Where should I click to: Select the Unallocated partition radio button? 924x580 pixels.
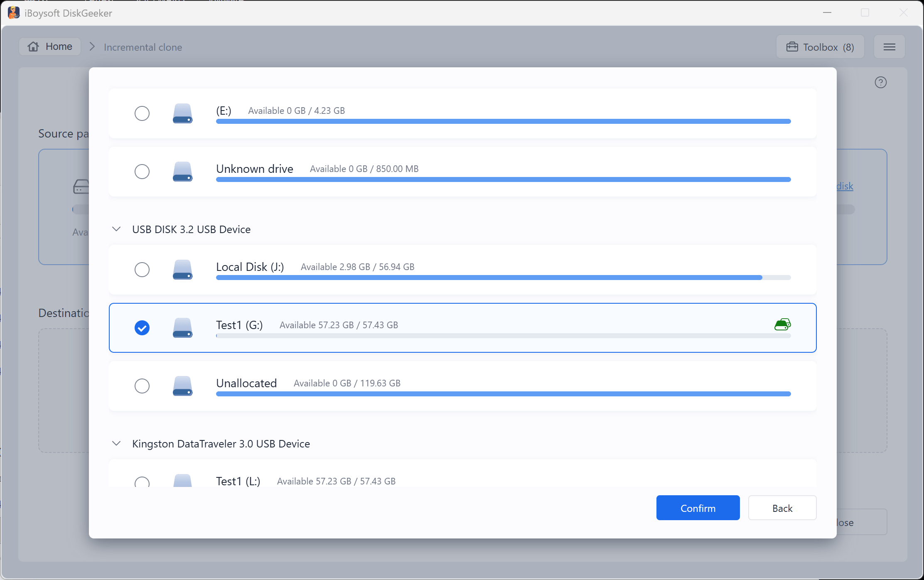click(x=142, y=386)
